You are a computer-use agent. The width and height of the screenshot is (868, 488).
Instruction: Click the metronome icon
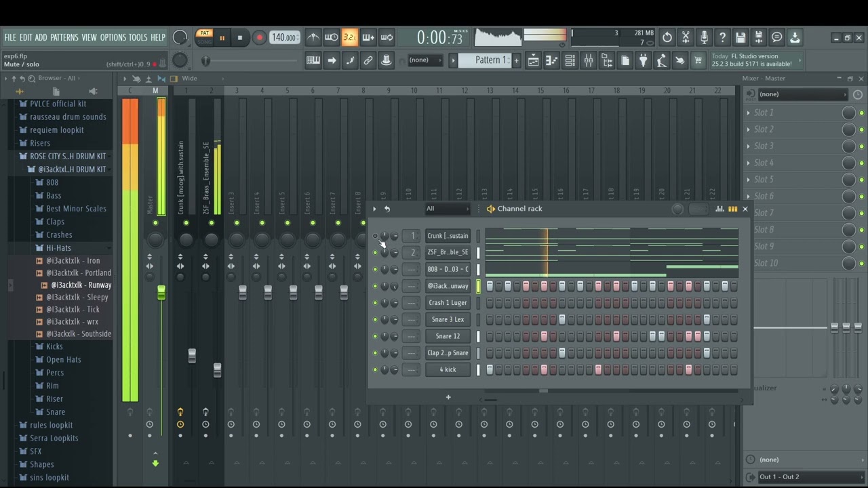click(x=313, y=37)
